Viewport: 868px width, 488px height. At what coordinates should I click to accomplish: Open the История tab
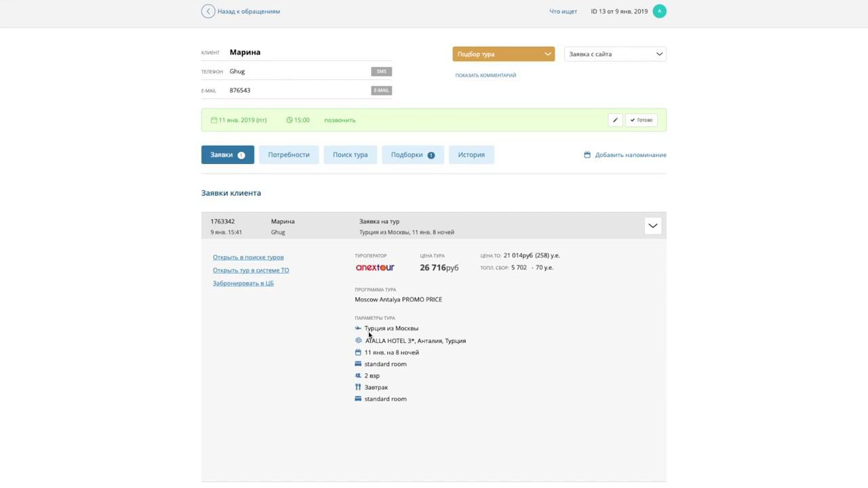[x=471, y=155]
